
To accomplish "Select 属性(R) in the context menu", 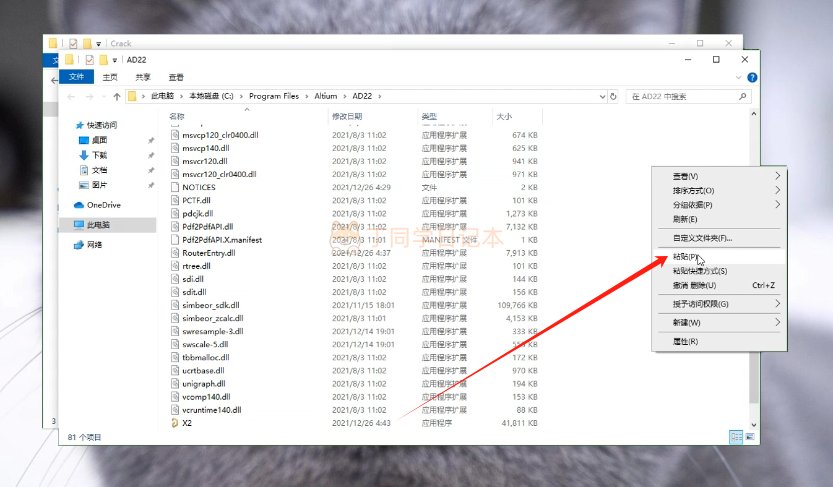I will 686,342.
